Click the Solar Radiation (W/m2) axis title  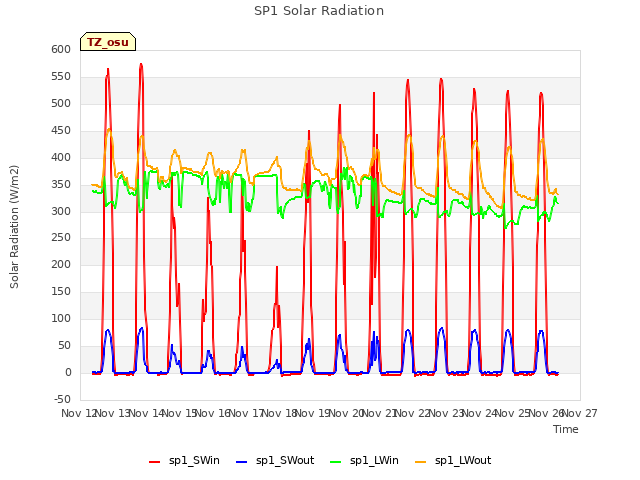(14, 227)
